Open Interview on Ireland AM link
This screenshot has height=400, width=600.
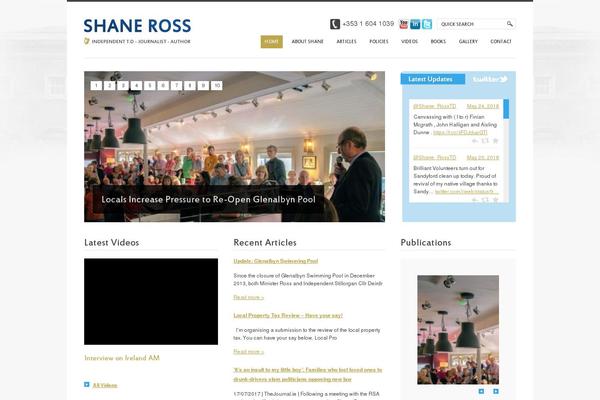point(122,358)
